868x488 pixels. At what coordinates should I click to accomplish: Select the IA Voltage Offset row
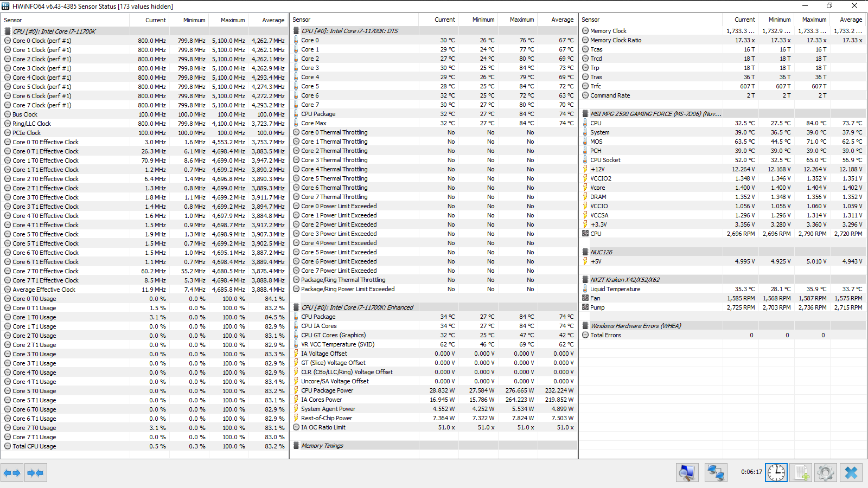(x=434, y=354)
